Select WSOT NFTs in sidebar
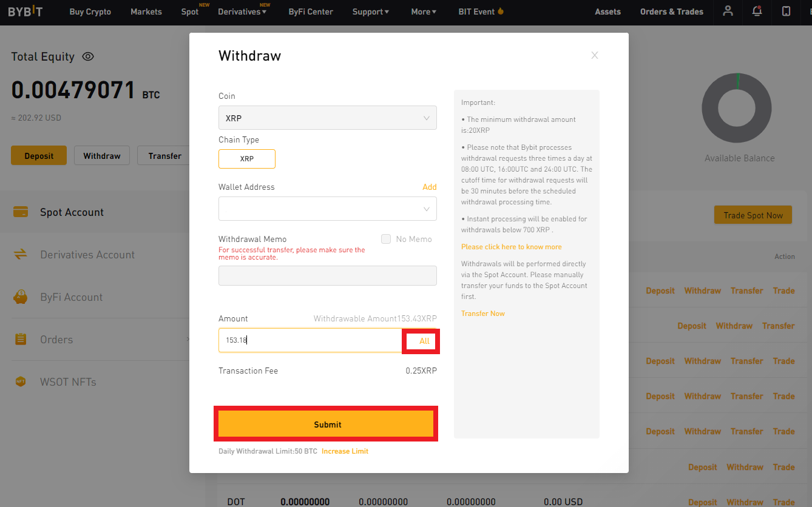Image resolution: width=812 pixels, height=507 pixels. click(68, 382)
